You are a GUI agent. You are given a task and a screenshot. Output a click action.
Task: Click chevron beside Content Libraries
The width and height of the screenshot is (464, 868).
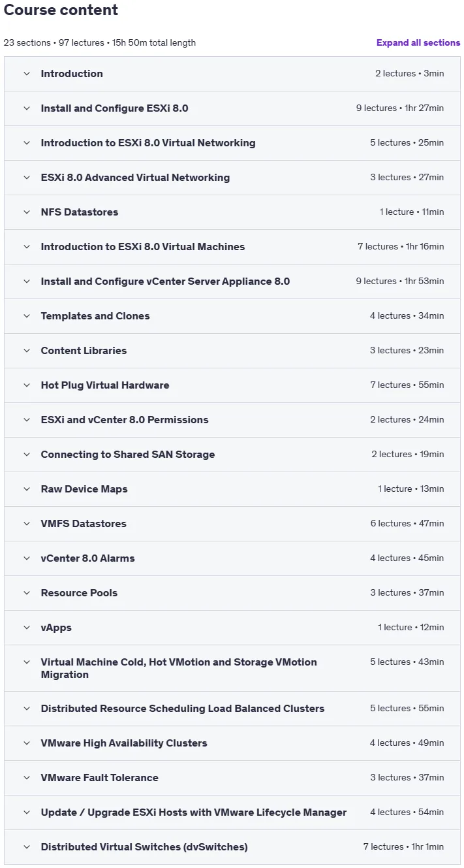[27, 351]
